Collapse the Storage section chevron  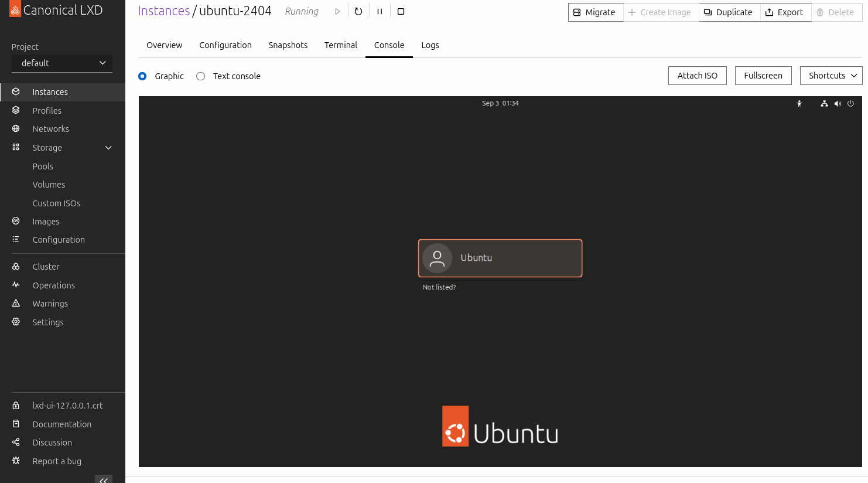(x=108, y=148)
